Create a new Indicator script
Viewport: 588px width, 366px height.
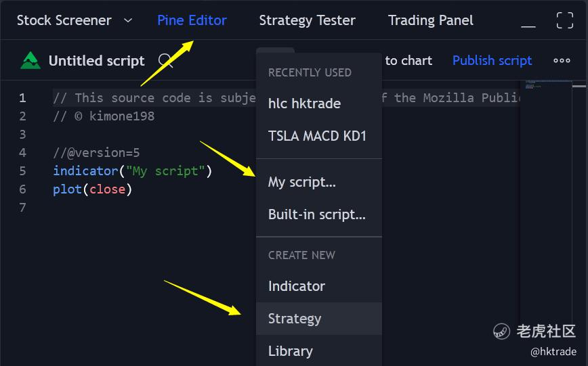297,286
